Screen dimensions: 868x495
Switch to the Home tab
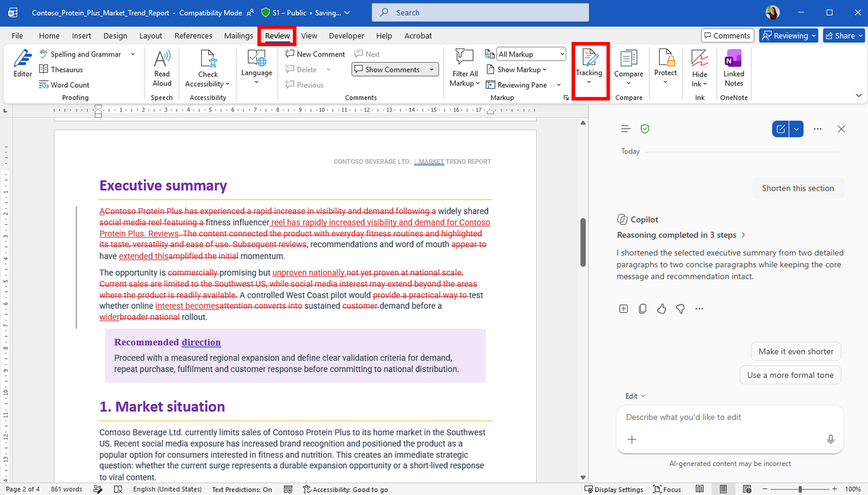pos(49,35)
